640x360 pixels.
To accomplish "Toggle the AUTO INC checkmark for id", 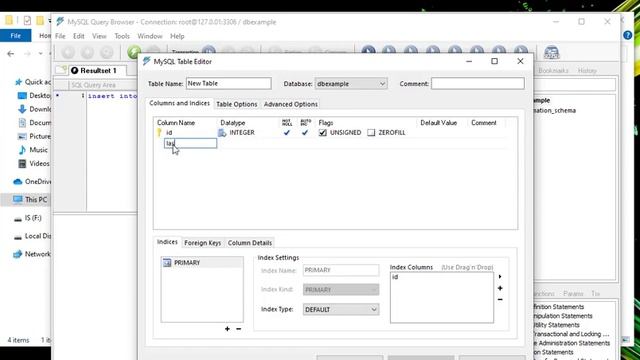I will (305, 133).
